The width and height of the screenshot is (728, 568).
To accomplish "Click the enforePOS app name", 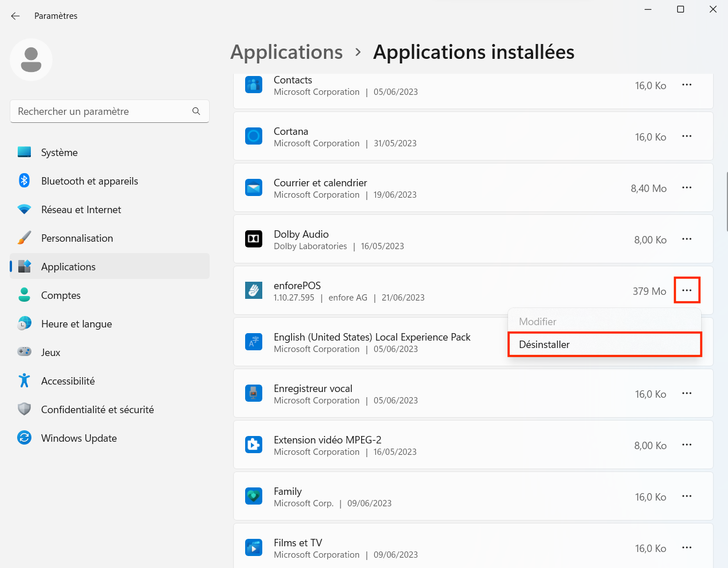I will click(297, 285).
